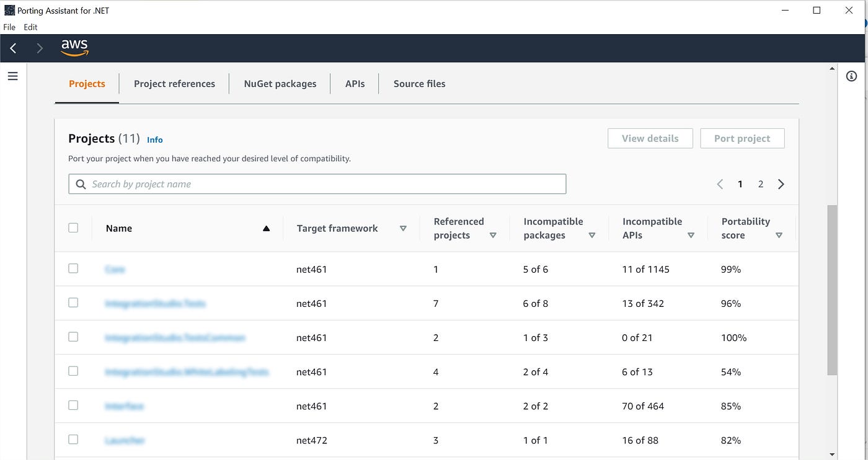The image size is (868, 460).
Task: Click the search magnifier icon
Action: coord(81,184)
